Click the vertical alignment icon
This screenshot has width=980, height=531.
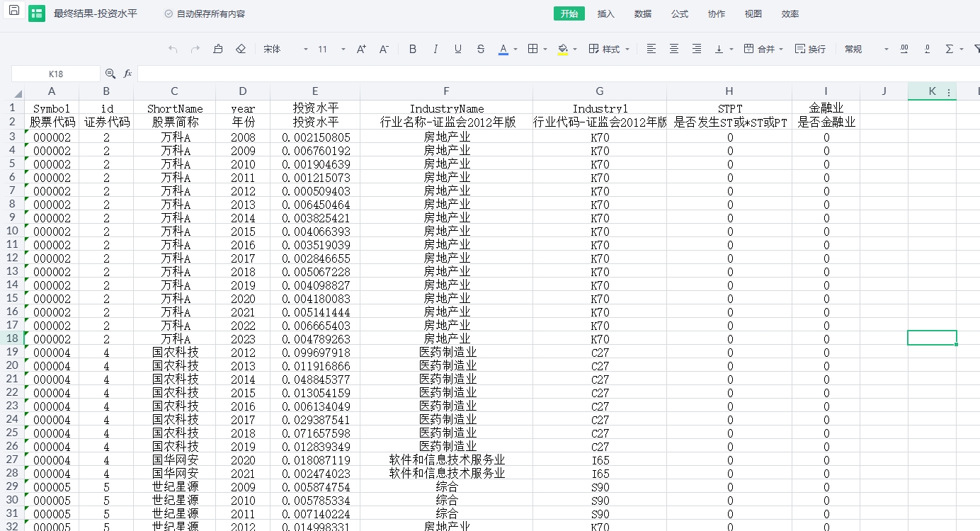coord(719,49)
